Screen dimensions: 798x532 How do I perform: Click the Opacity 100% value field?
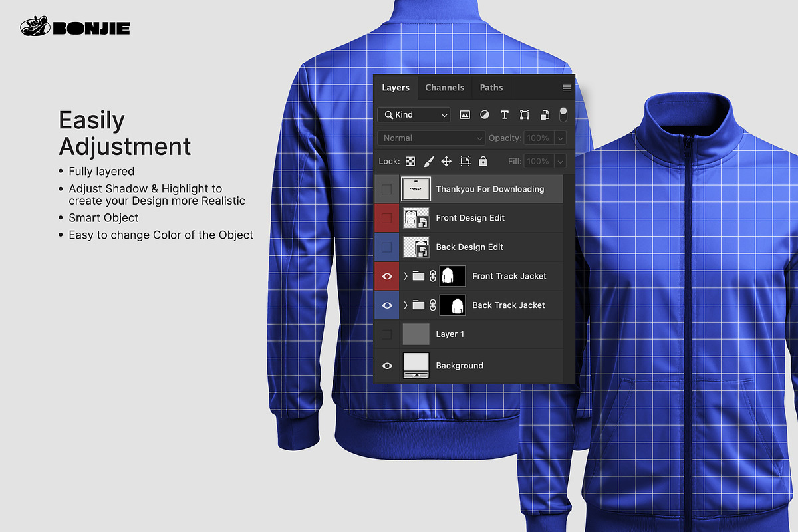click(539, 138)
